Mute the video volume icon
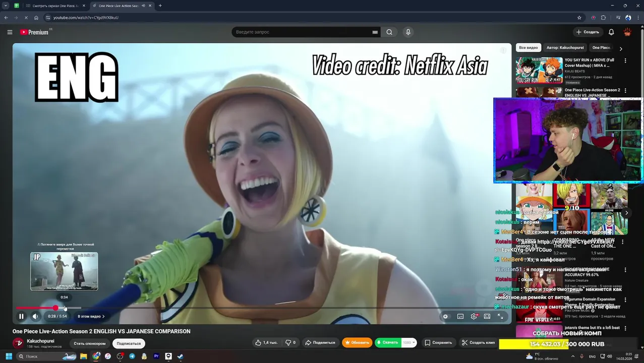Viewport: 644px width, 363px height. point(35,316)
